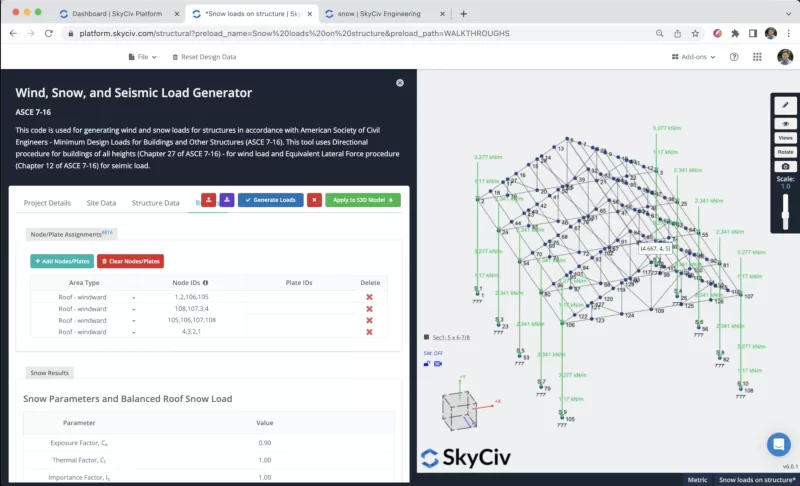Screen dimensions: 800x486
Task: Click the Generate Loads button
Action: (270, 200)
